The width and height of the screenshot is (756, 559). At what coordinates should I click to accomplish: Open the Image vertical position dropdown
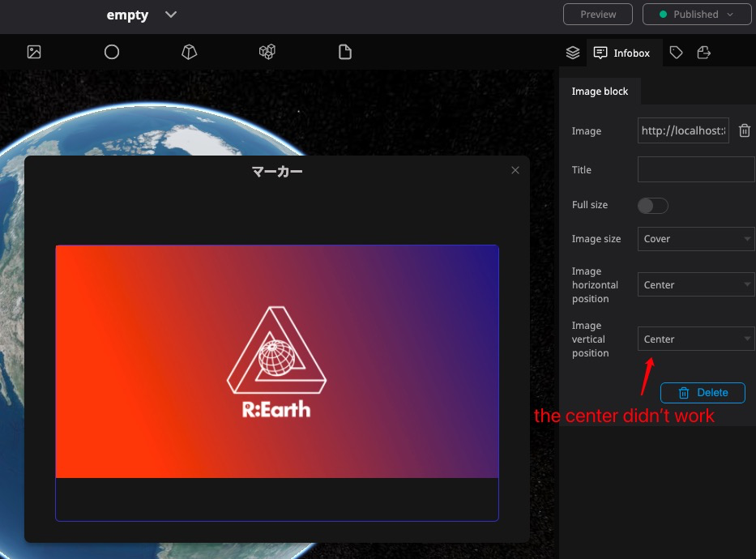(695, 339)
